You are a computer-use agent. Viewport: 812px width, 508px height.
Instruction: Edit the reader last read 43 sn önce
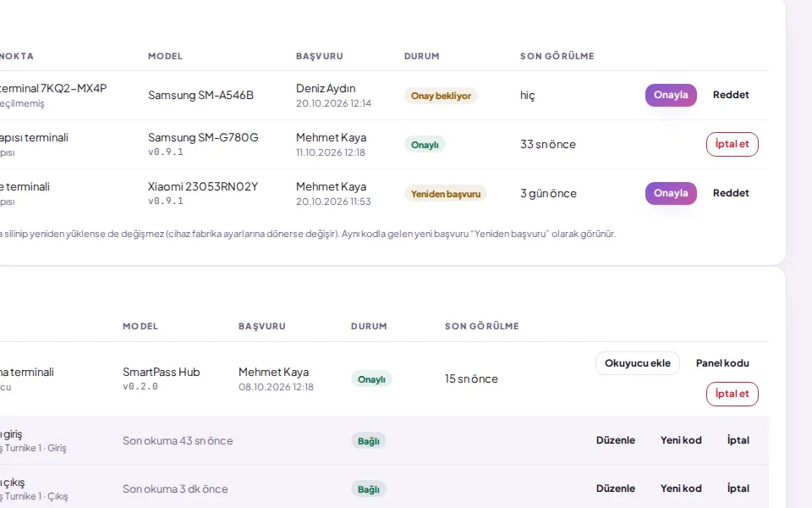coord(615,440)
